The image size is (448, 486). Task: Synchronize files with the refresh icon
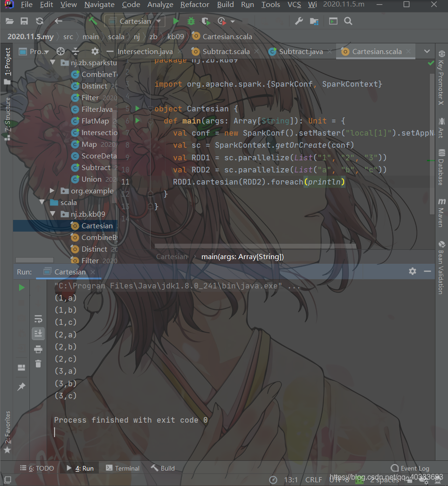(39, 21)
